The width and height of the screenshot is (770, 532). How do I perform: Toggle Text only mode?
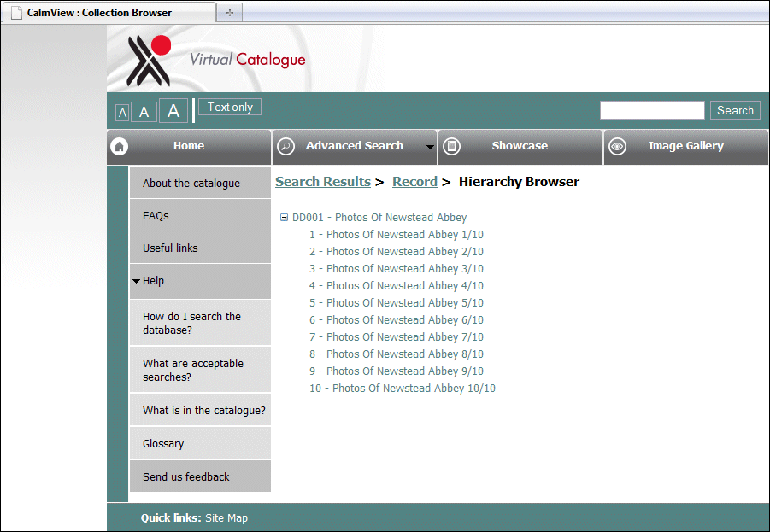tap(229, 107)
